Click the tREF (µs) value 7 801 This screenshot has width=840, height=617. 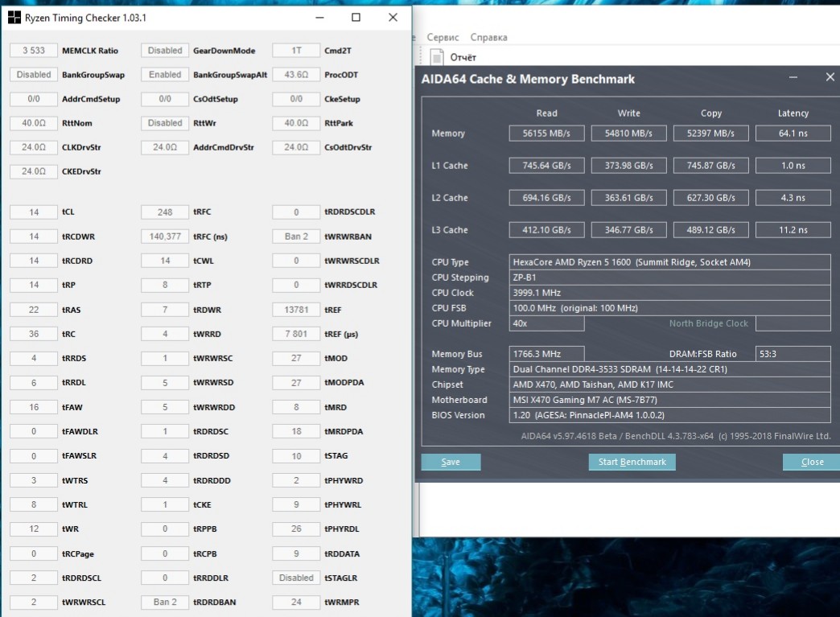point(296,334)
